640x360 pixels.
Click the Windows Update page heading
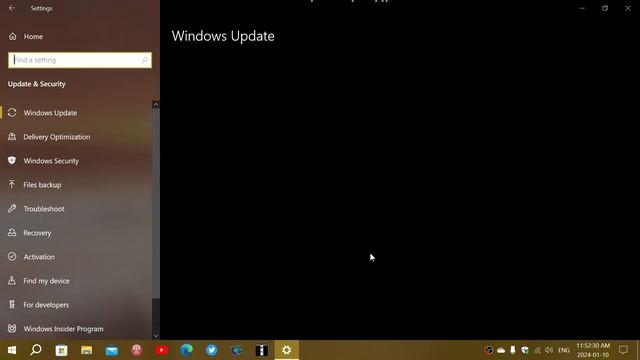click(x=223, y=36)
